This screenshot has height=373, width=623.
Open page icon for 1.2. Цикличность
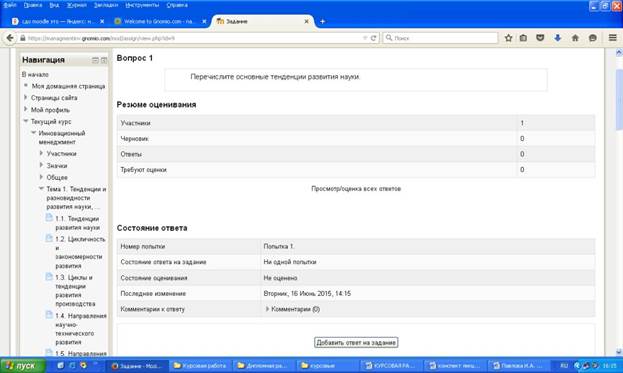point(49,238)
